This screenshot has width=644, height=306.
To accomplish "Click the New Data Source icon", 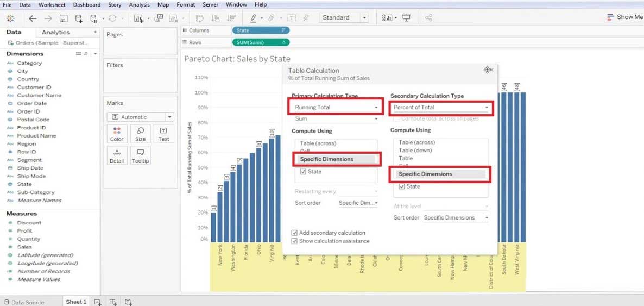I will pyautogui.click(x=78, y=18).
